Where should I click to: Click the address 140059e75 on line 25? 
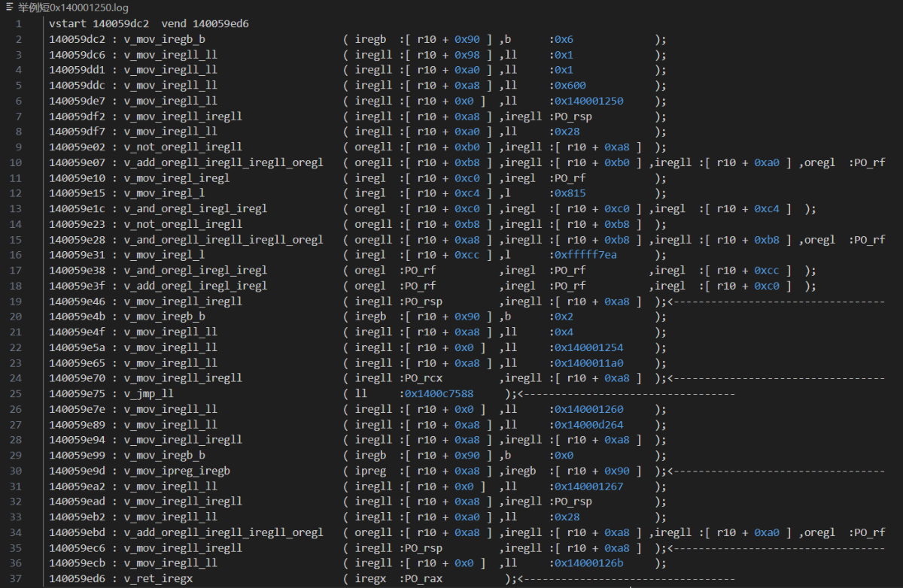point(77,393)
